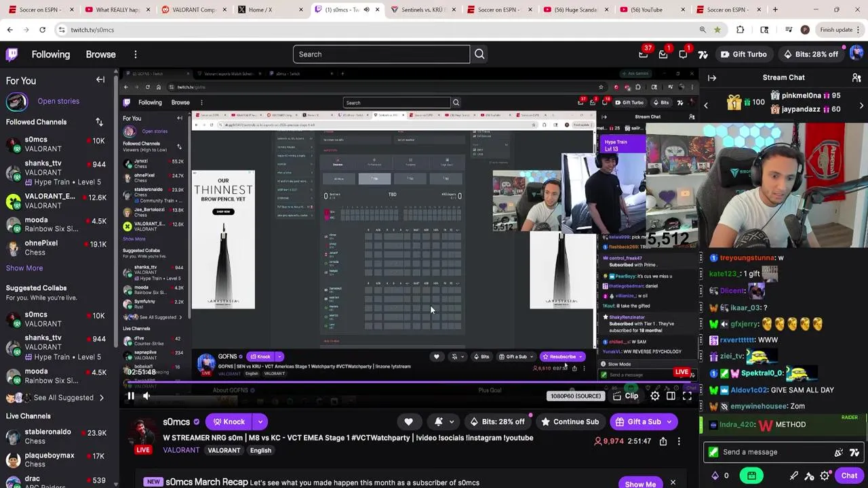Open the Open stories avatar ring
Screen dimensions: 868x488
pyautogui.click(x=17, y=102)
